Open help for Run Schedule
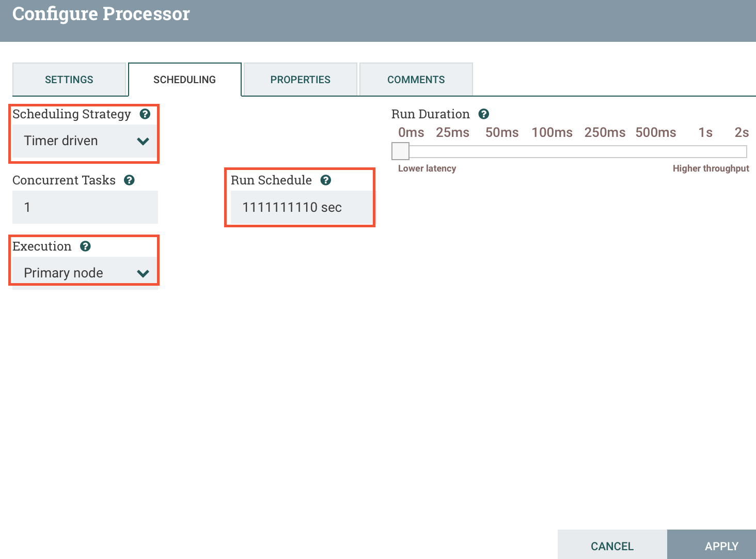Screen dimensions: 756x559 click(x=326, y=180)
